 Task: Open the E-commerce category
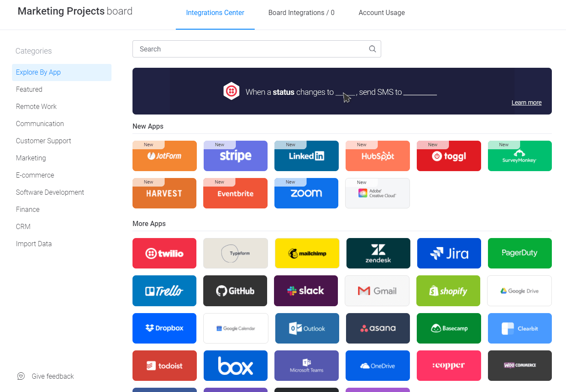(62, 175)
